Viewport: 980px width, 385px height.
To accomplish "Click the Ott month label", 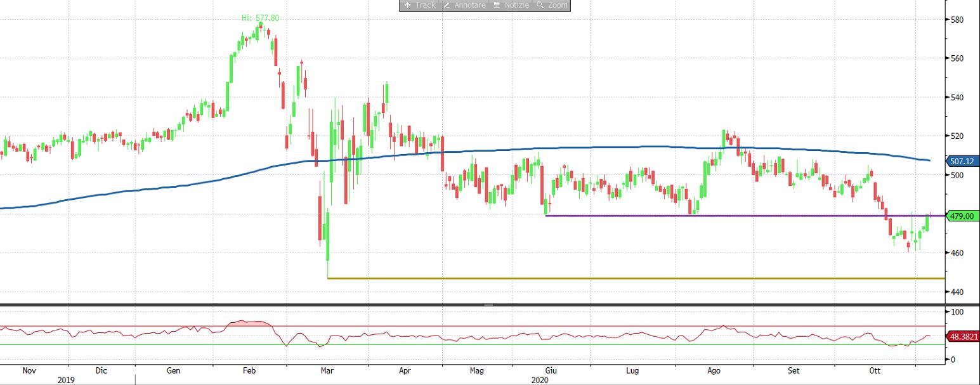I will pos(875,370).
